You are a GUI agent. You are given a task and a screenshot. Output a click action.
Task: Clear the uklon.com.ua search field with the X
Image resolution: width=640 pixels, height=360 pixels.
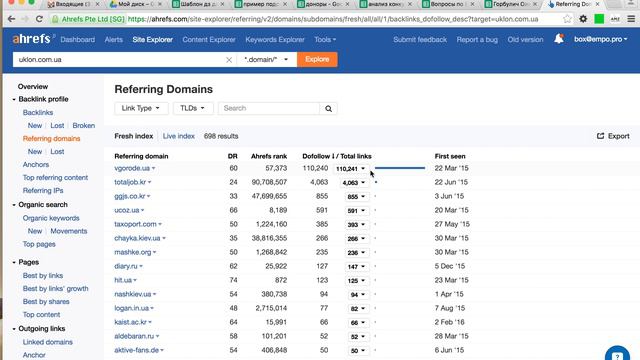229,60
